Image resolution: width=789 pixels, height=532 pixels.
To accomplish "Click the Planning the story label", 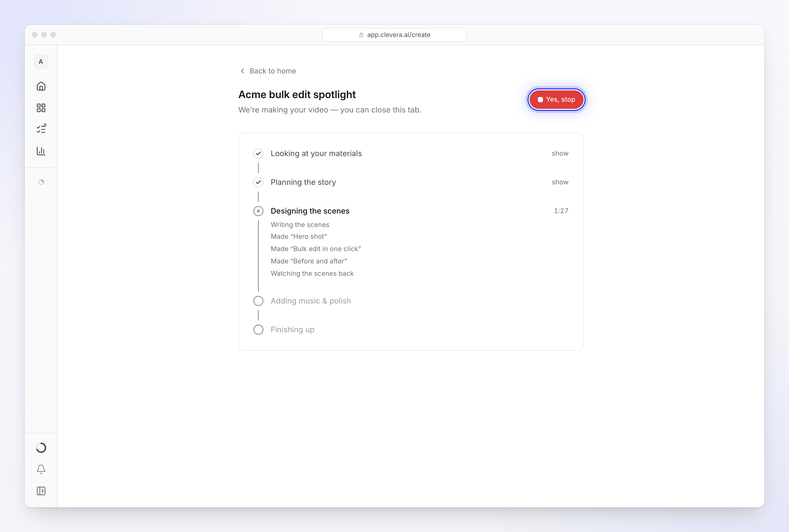I will [303, 182].
